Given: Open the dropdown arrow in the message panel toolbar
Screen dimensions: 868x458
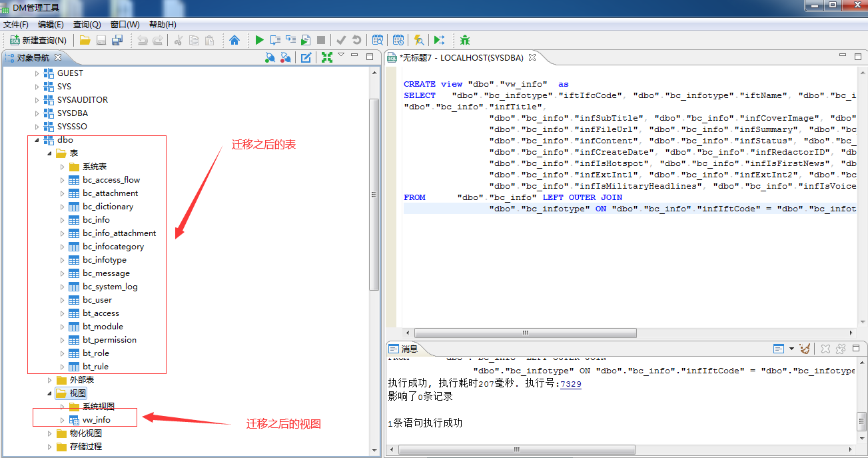Looking at the screenshot, I should pos(790,348).
